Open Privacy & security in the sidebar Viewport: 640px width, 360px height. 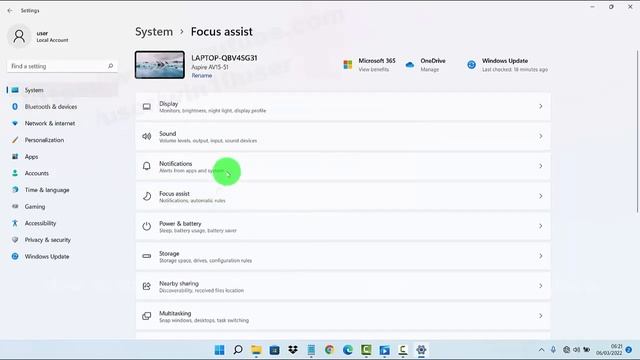[62, 240]
